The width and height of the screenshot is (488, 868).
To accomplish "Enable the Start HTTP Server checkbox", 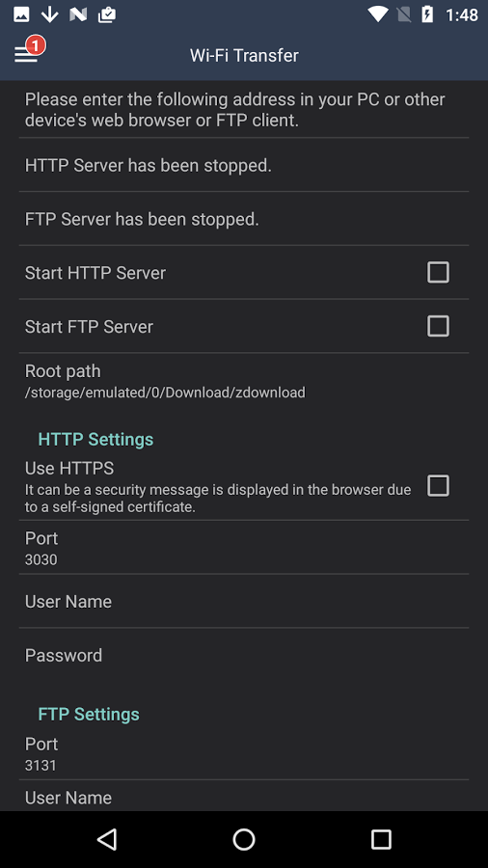I will click(438, 272).
